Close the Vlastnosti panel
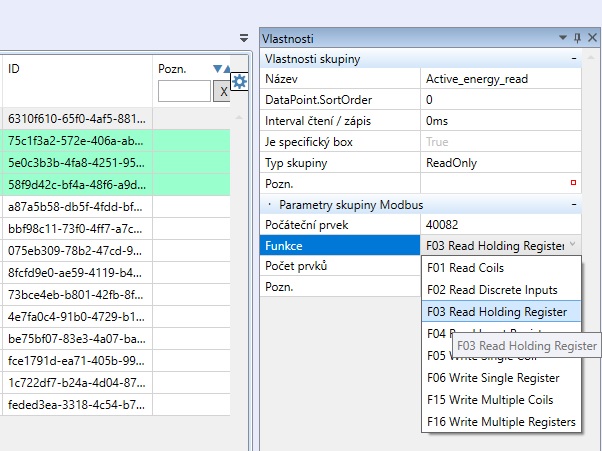The image size is (602, 451). [590, 38]
